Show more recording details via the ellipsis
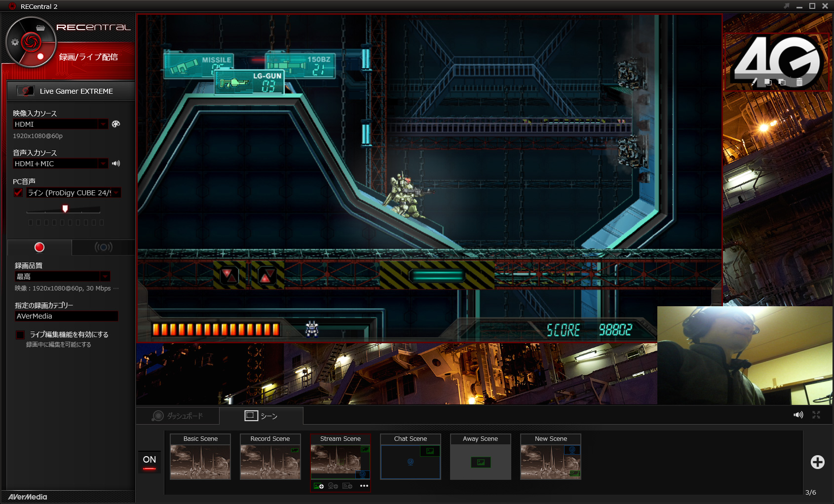Viewport: 834px width, 504px height. (116, 288)
